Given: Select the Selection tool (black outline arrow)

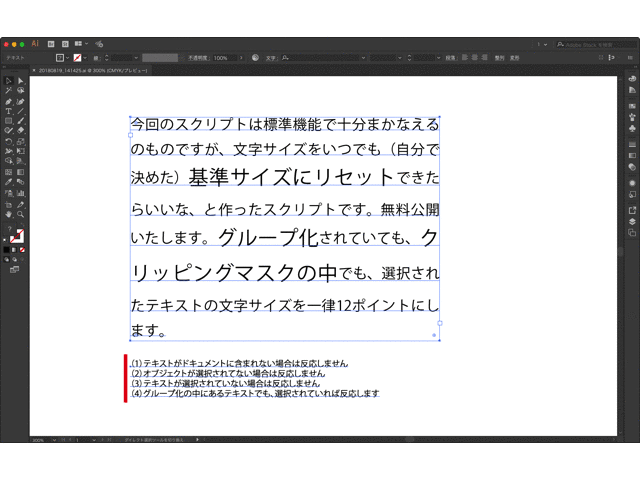Looking at the screenshot, I should 8,81.
